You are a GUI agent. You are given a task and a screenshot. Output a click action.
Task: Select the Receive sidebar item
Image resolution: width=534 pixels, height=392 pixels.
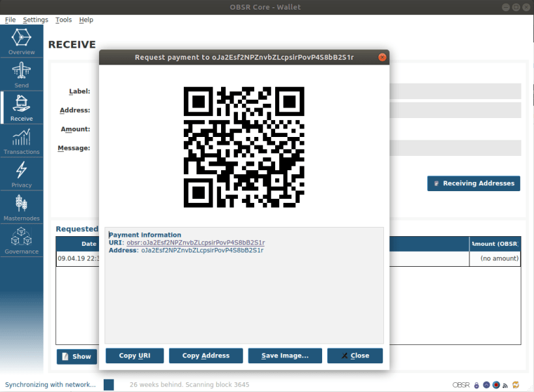pyautogui.click(x=22, y=108)
